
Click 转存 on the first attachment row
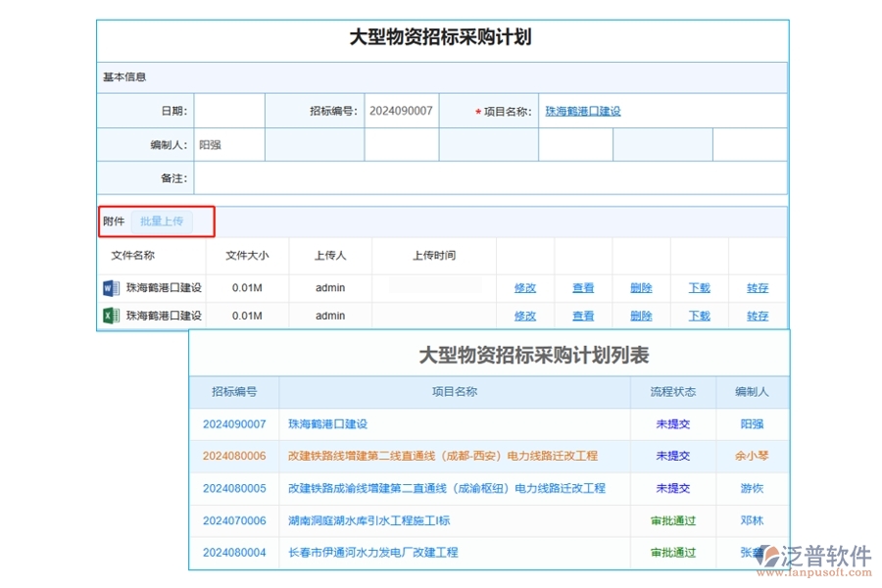pyautogui.click(x=757, y=287)
